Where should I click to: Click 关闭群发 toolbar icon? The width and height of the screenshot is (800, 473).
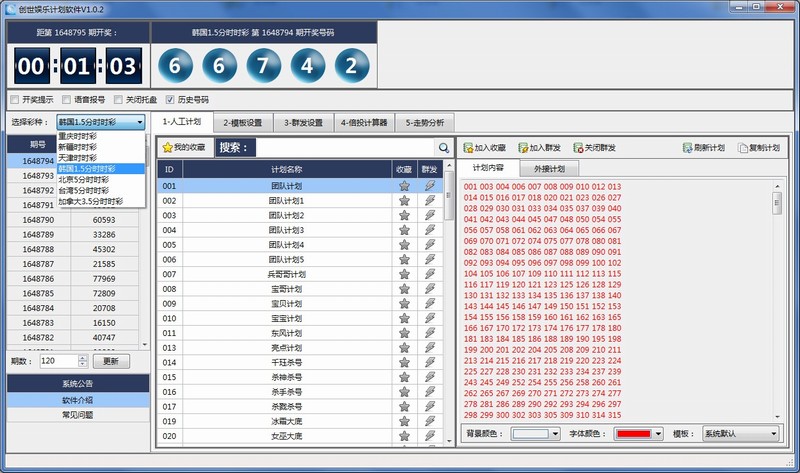[578, 148]
